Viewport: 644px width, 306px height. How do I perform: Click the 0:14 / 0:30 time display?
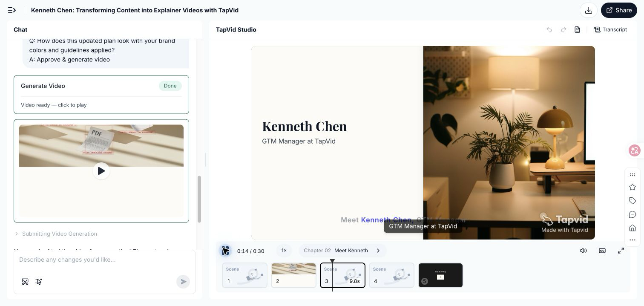pyautogui.click(x=251, y=251)
